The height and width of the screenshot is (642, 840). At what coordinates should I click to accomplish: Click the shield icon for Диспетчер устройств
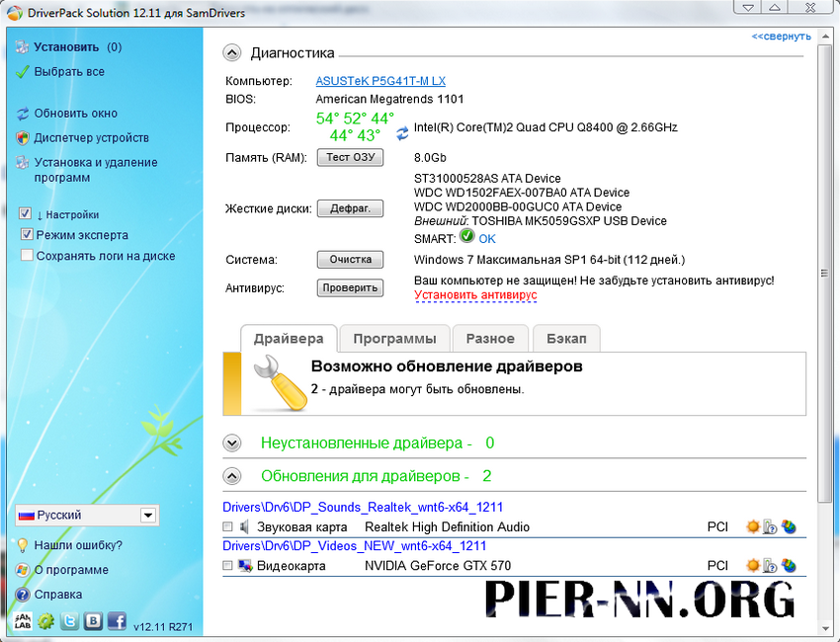click(x=23, y=138)
